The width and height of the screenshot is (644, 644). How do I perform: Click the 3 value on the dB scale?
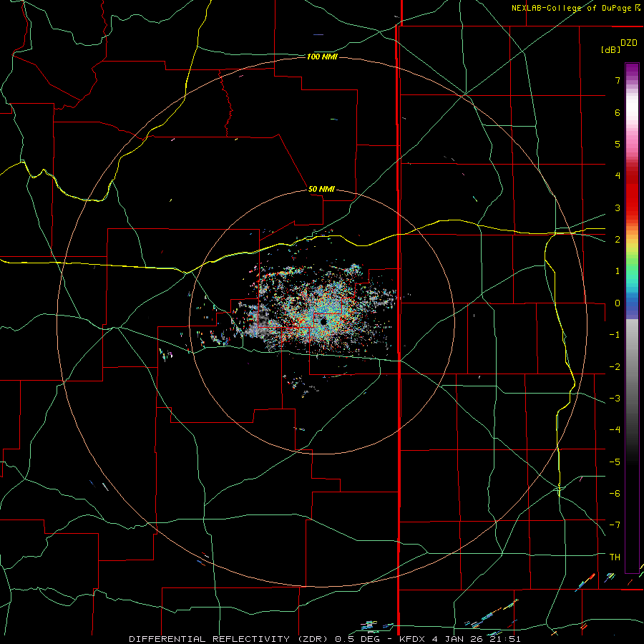click(618, 208)
